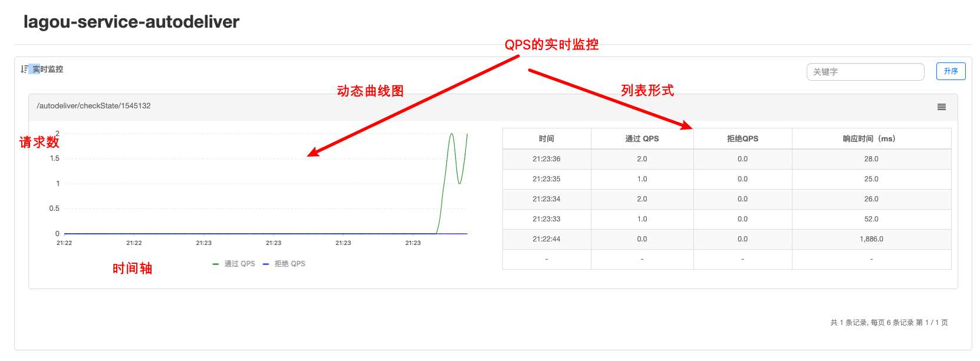Click the 1,886.0 response time cell

tap(872, 239)
